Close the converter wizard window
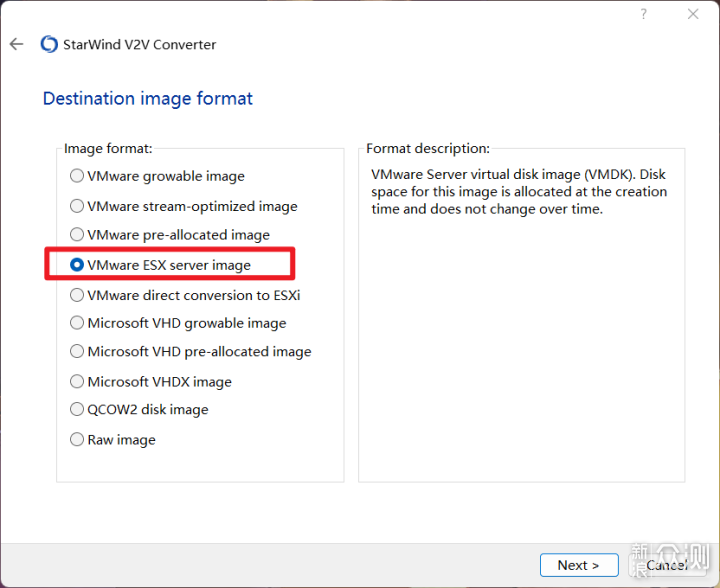 (x=693, y=14)
